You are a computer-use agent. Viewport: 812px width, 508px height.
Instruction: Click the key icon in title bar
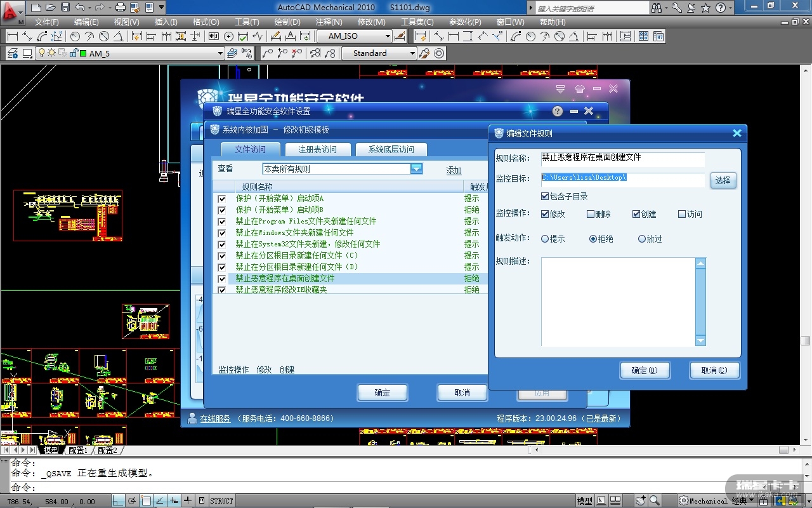(x=677, y=8)
